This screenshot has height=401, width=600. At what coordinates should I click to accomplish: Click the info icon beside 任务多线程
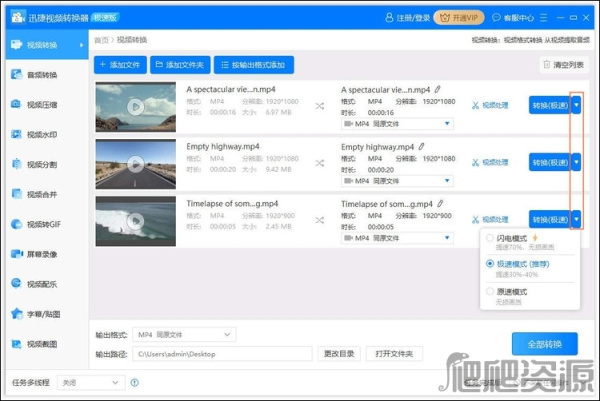coord(135,383)
